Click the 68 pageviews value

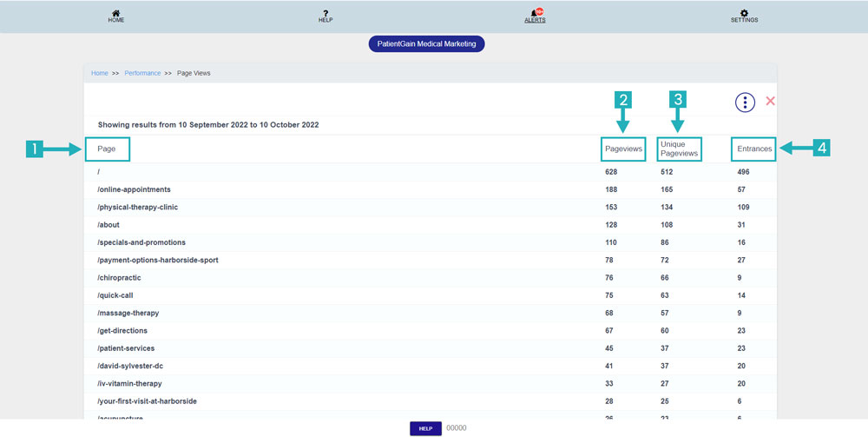(609, 313)
